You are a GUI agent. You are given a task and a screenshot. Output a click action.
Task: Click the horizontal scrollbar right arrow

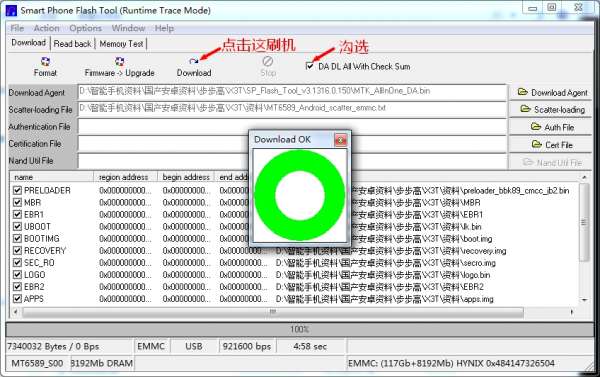point(572,312)
